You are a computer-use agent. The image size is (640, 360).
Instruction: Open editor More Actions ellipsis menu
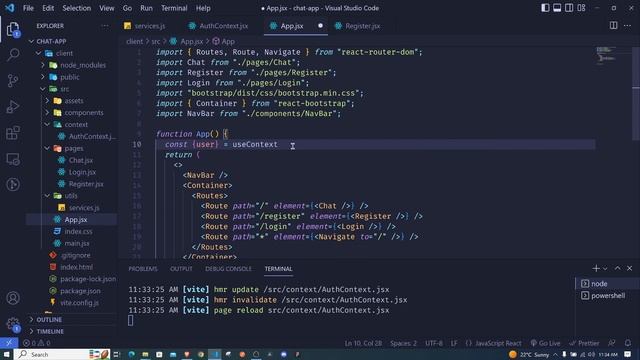(x=627, y=26)
